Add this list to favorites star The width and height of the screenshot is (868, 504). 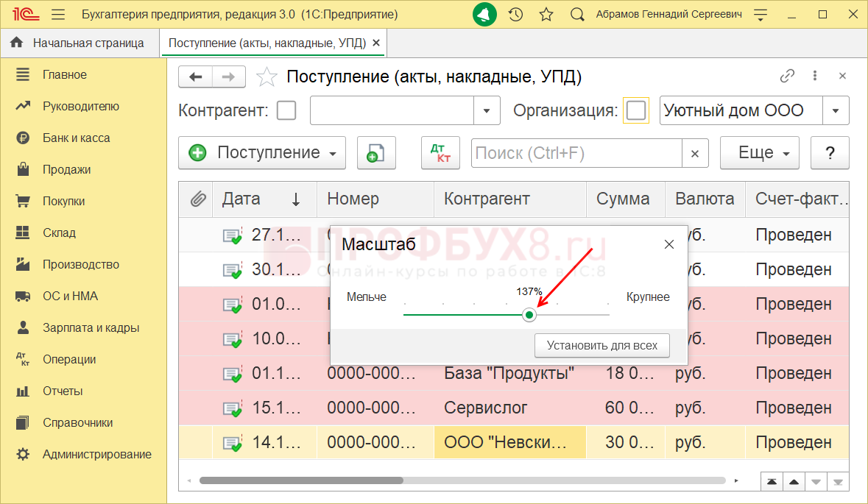point(267,77)
